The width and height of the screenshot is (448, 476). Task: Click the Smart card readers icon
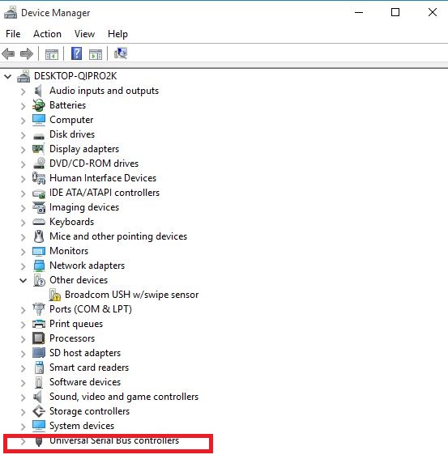click(x=39, y=368)
